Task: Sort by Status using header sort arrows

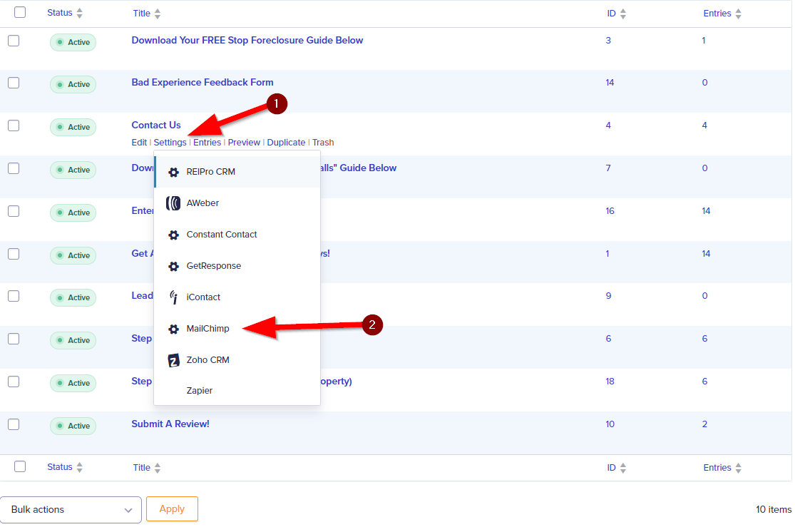Action: pos(80,13)
